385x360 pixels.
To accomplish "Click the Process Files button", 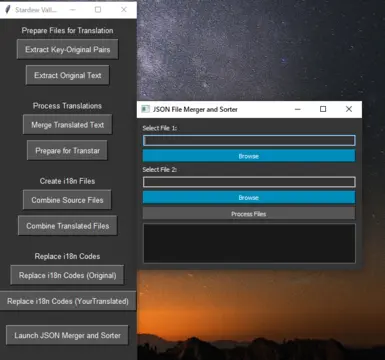I will tap(249, 214).
